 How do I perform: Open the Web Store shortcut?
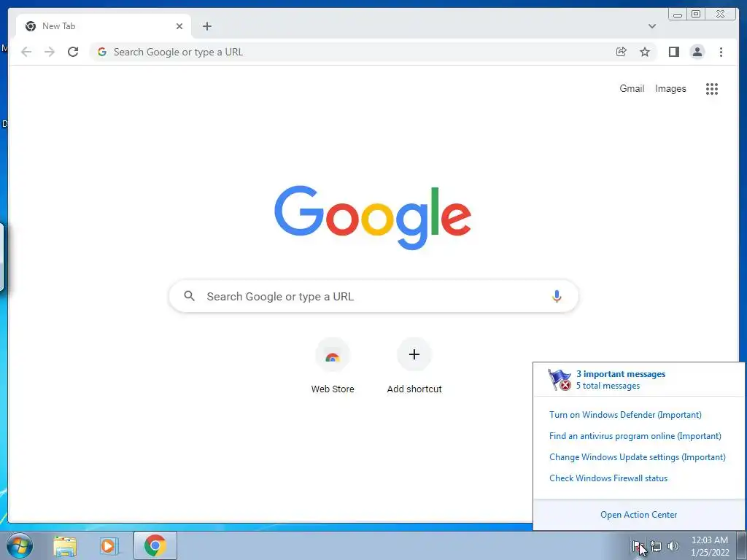(x=333, y=366)
